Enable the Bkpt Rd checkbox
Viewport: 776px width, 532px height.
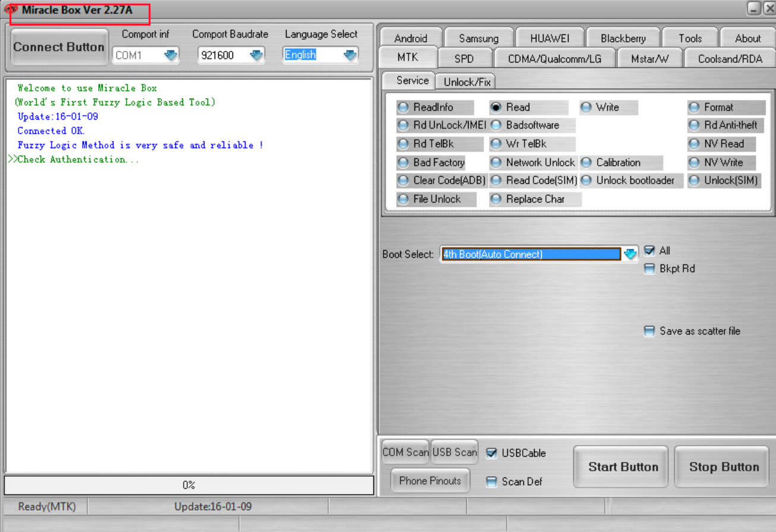pyautogui.click(x=649, y=269)
